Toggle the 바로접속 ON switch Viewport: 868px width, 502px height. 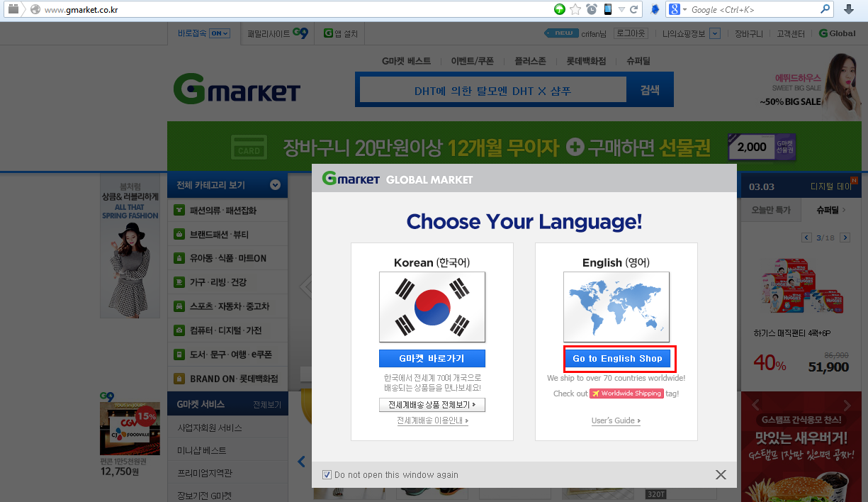pos(220,33)
